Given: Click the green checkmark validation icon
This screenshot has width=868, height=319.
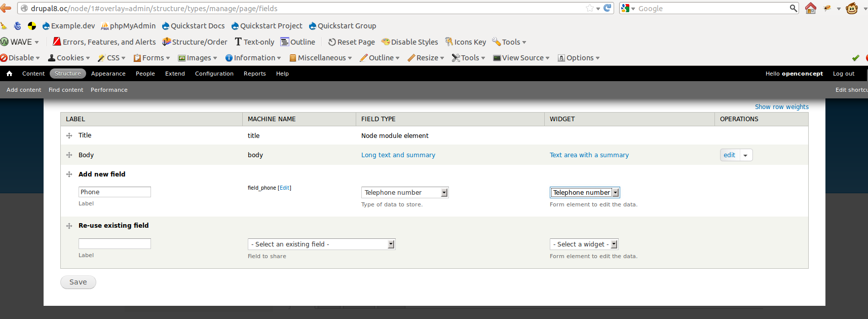Looking at the screenshot, I should [856, 58].
